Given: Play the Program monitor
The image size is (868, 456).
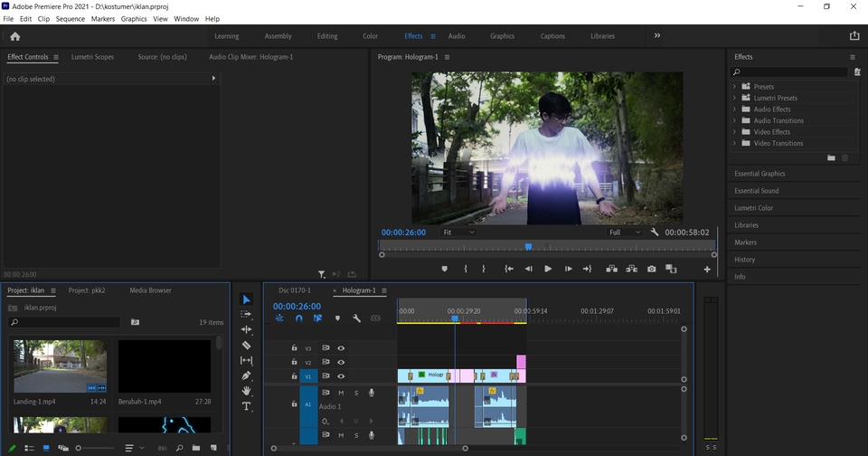Looking at the screenshot, I should pos(548,269).
